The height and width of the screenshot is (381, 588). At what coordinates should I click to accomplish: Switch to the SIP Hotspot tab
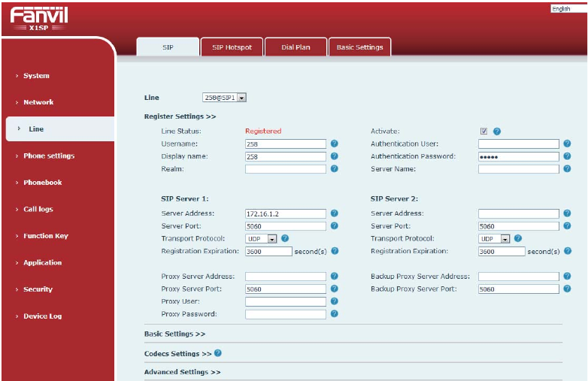click(232, 47)
